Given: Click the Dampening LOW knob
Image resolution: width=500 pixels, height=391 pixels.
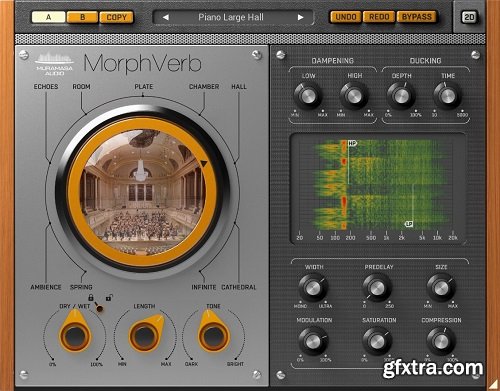Looking at the screenshot, I should click(x=308, y=96).
